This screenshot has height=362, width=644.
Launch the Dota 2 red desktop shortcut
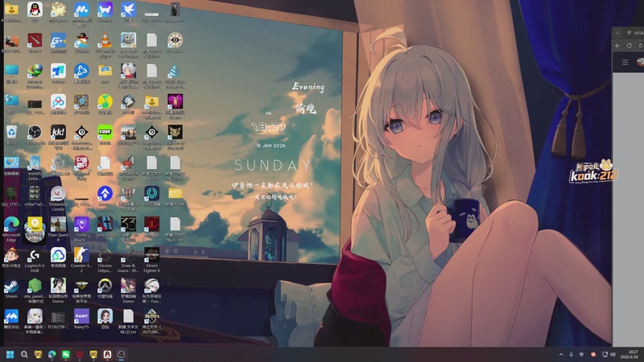[x=35, y=41]
